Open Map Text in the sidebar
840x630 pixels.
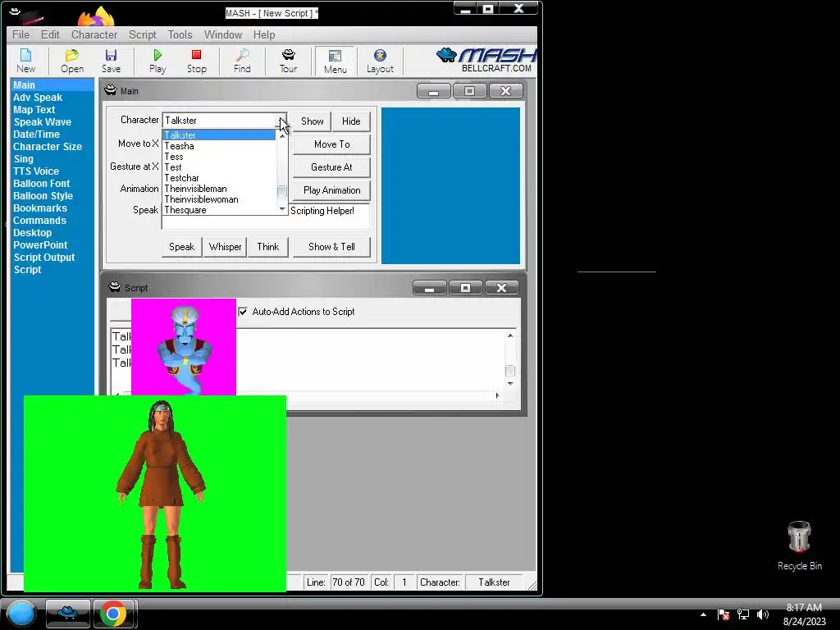(34, 110)
